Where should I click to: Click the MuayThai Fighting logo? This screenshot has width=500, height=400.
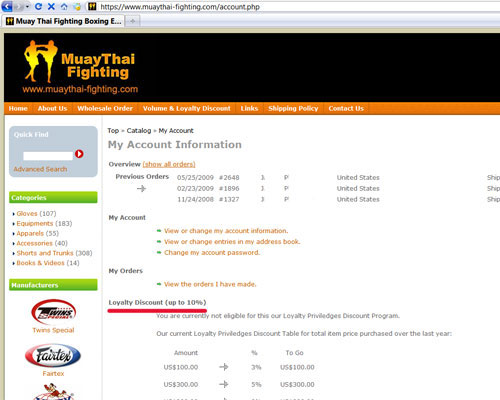pyautogui.click(x=80, y=67)
